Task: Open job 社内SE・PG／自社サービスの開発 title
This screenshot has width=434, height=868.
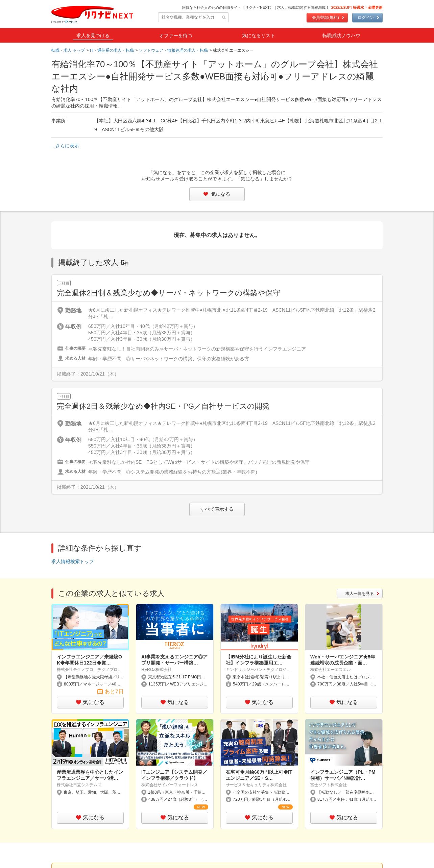Action: click(x=163, y=406)
